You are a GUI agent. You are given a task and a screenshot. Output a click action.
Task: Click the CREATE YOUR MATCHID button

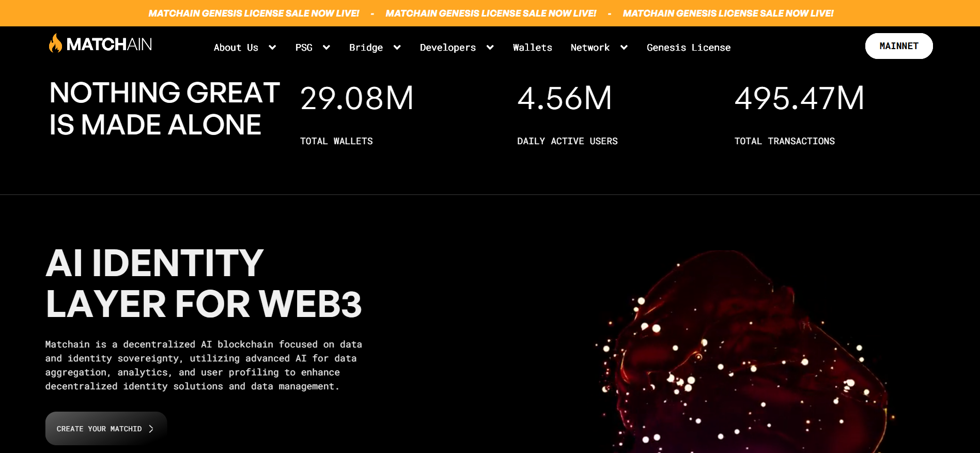tap(106, 428)
